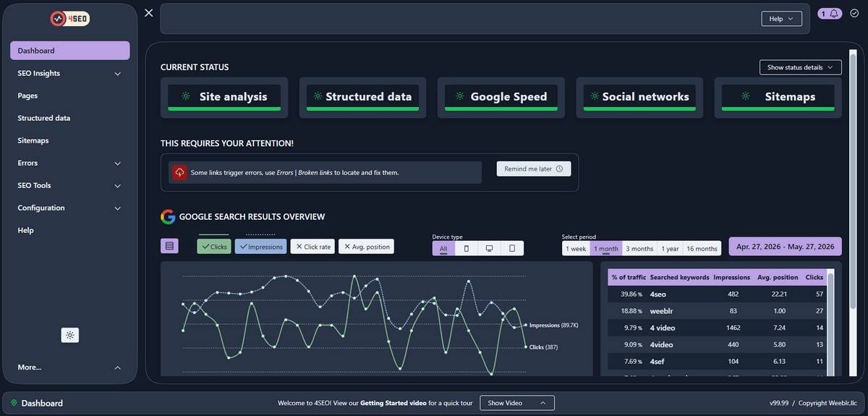
Task: Toggle Clicks series on chart
Action: (213, 247)
